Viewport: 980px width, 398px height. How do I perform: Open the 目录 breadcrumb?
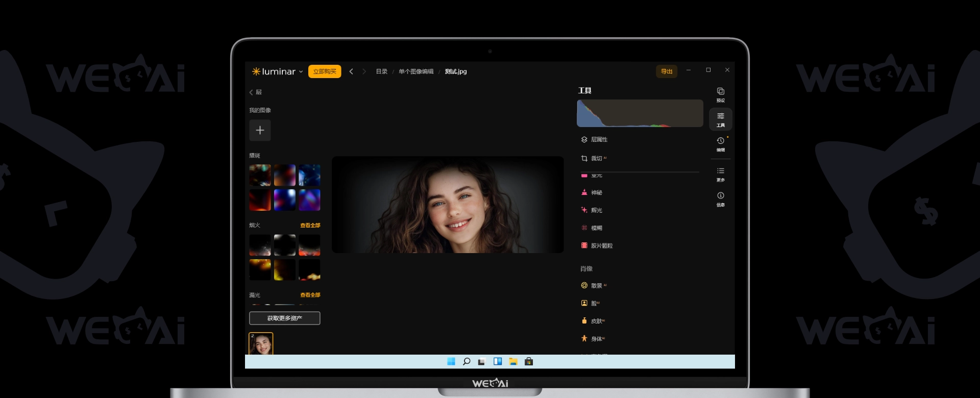click(x=382, y=71)
